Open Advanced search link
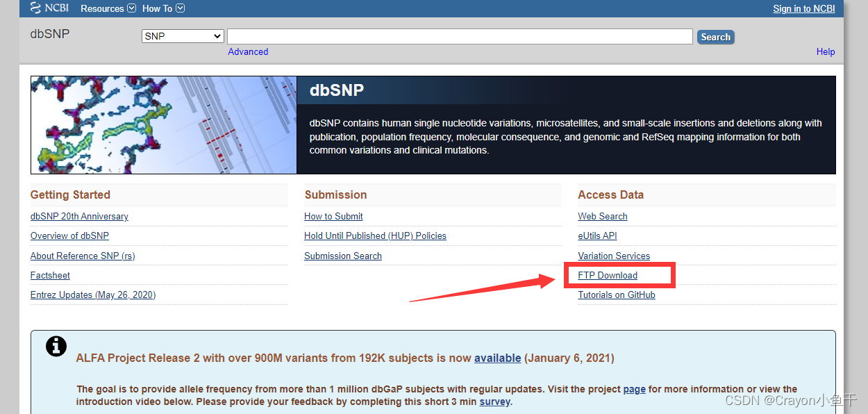 point(248,51)
